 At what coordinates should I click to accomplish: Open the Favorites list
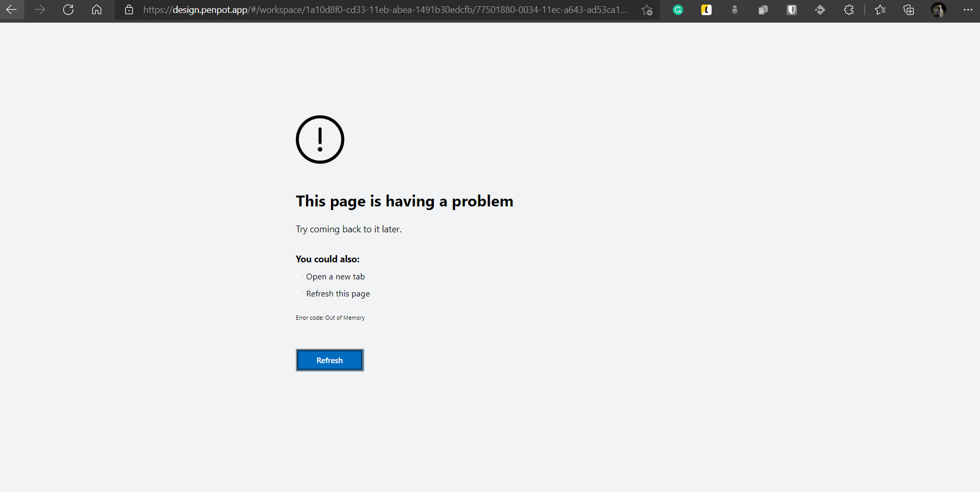coord(881,10)
